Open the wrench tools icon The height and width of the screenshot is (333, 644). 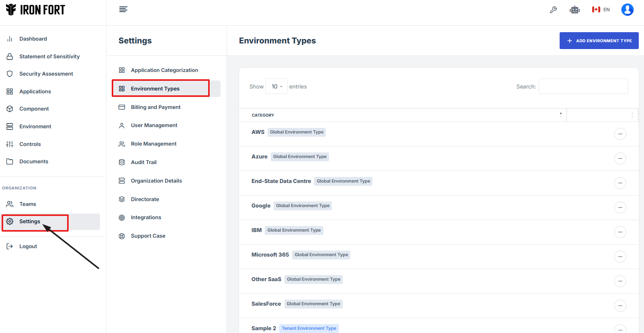pos(553,10)
